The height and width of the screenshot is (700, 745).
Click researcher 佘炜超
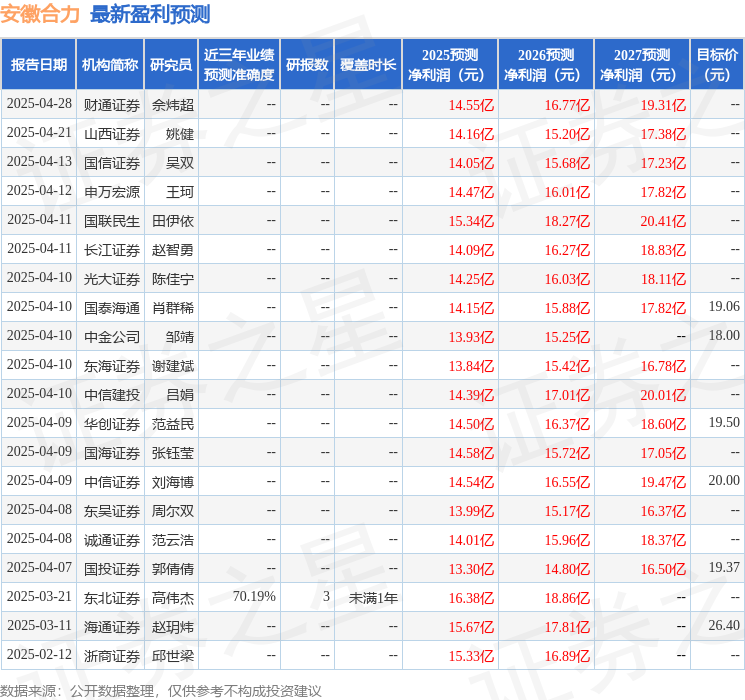[x=172, y=105]
